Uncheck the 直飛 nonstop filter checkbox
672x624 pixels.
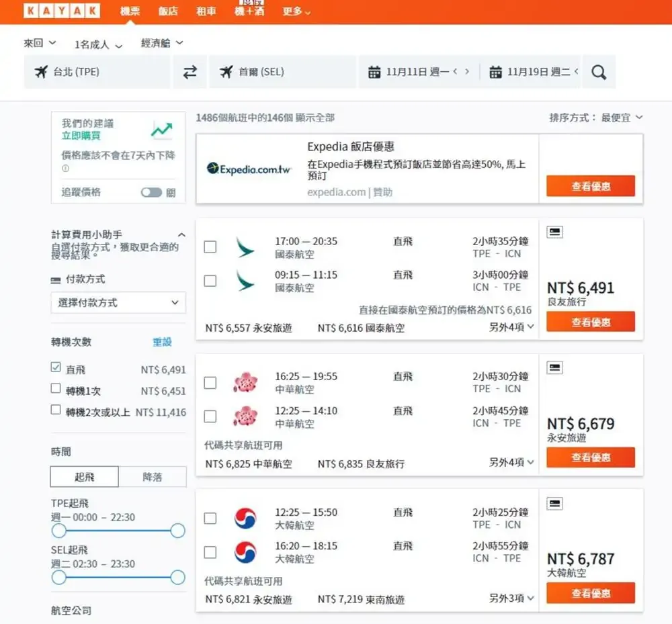click(56, 368)
